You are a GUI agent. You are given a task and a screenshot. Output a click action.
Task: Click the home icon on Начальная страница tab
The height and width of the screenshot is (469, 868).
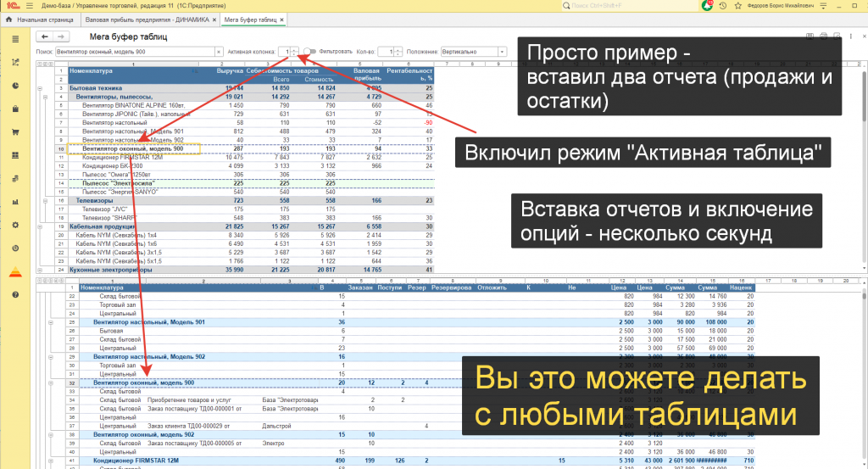point(8,20)
